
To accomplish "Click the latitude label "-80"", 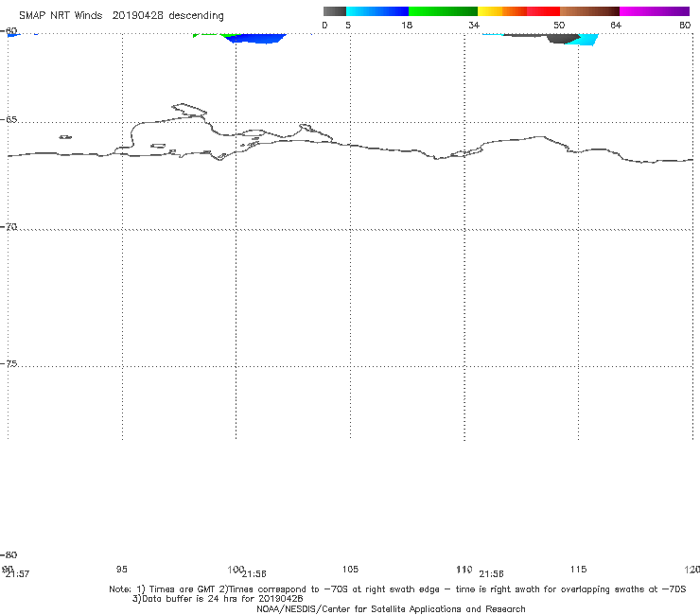I will tap(9, 555).
